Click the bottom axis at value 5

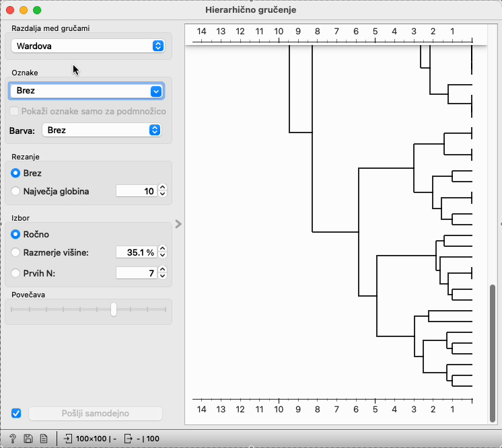[375, 409]
